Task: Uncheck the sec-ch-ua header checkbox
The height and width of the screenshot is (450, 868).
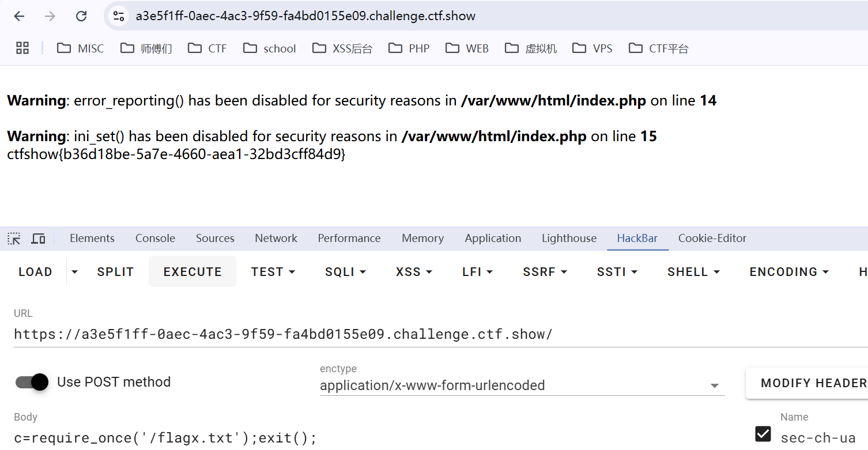Action: 763,434
